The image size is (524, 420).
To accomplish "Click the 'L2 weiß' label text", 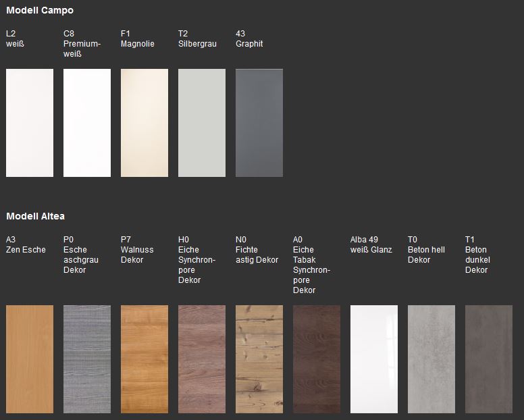I will click(15, 38).
